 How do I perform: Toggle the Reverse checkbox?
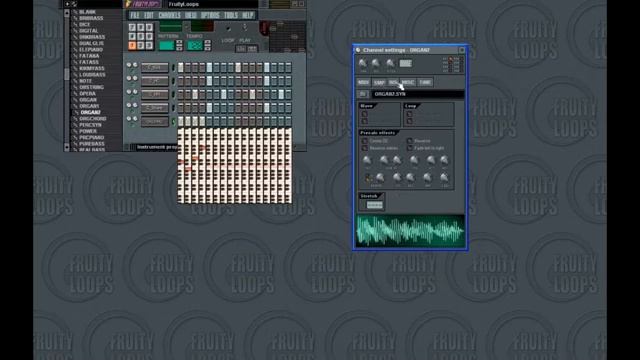click(410, 141)
